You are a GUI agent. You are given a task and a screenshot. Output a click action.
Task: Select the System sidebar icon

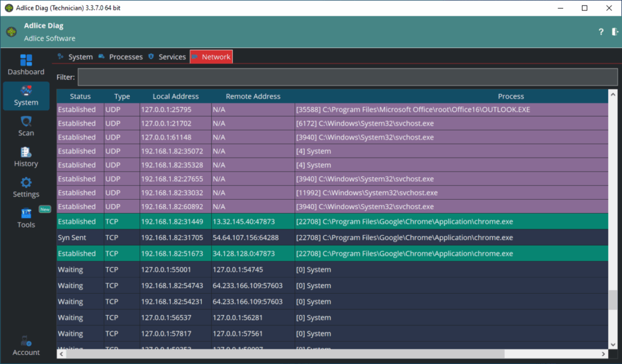[x=26, y=92]
